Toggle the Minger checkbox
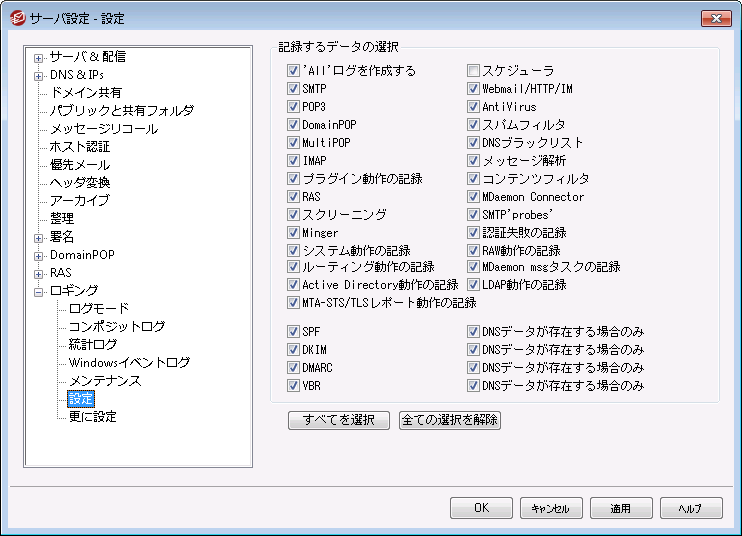The image size is (742, 536). (293, 232)
